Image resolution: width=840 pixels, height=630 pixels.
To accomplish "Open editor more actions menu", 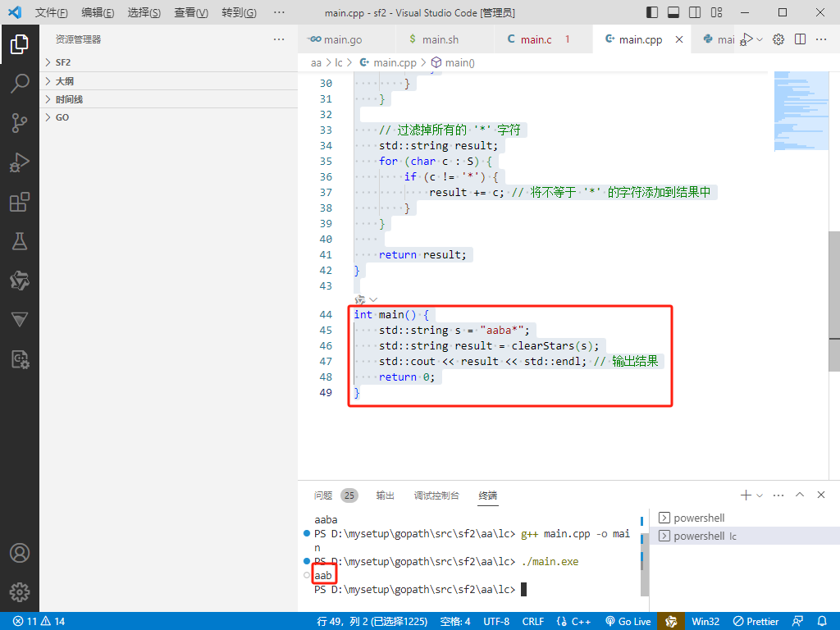I will [x=820, y=39].
